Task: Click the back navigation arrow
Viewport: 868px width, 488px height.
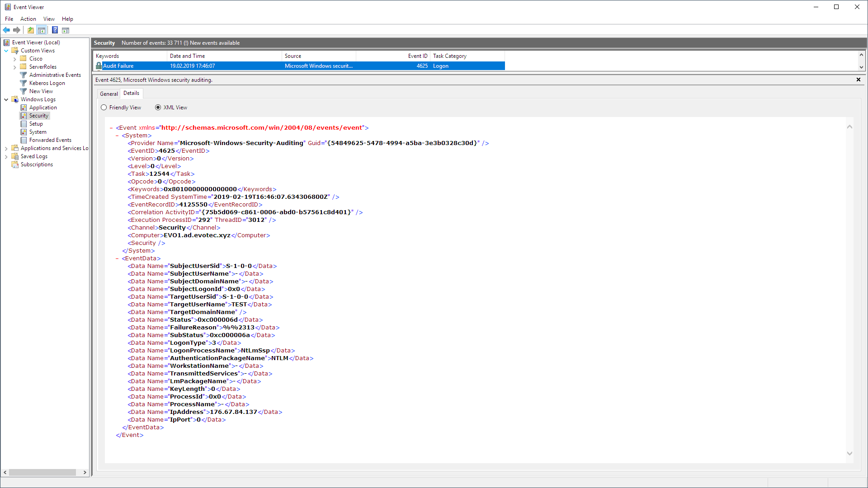Action: (6, 30)
